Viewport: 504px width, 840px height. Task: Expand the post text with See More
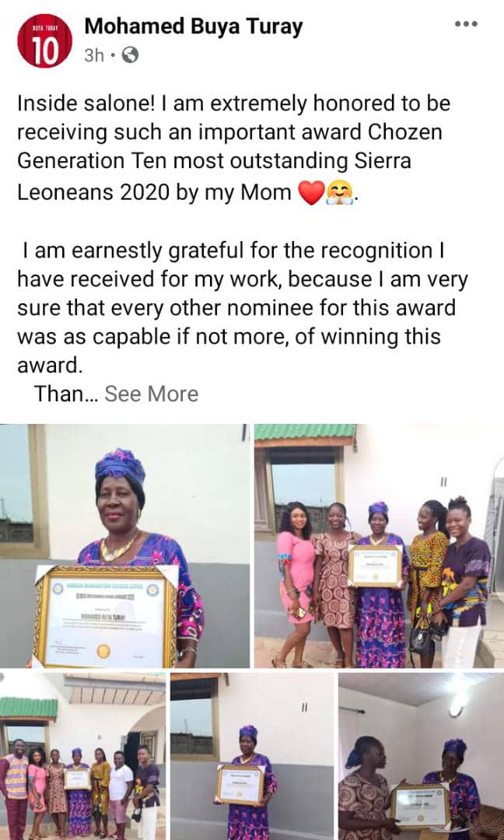pos(152,394)
